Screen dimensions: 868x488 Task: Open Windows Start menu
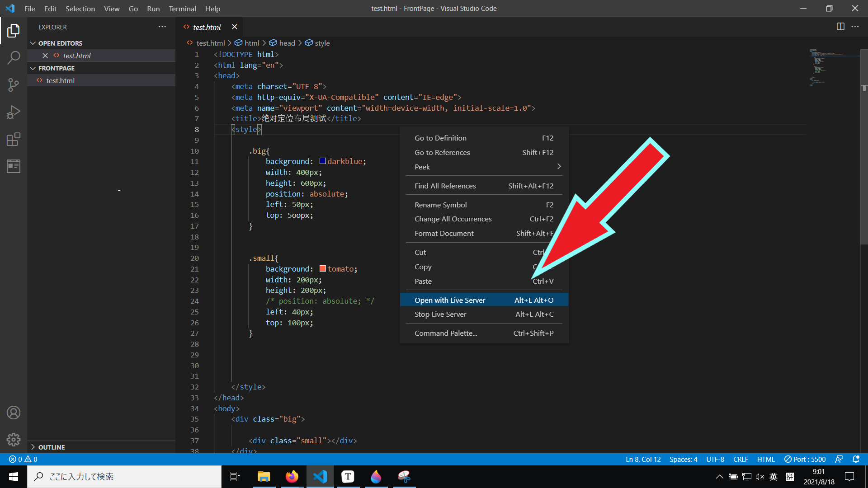click(x=14, y=477)
